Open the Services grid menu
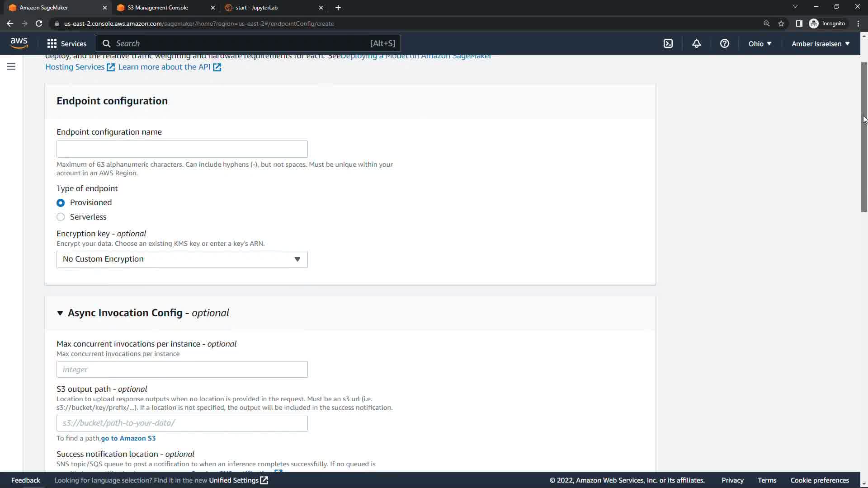 point(52,43)
